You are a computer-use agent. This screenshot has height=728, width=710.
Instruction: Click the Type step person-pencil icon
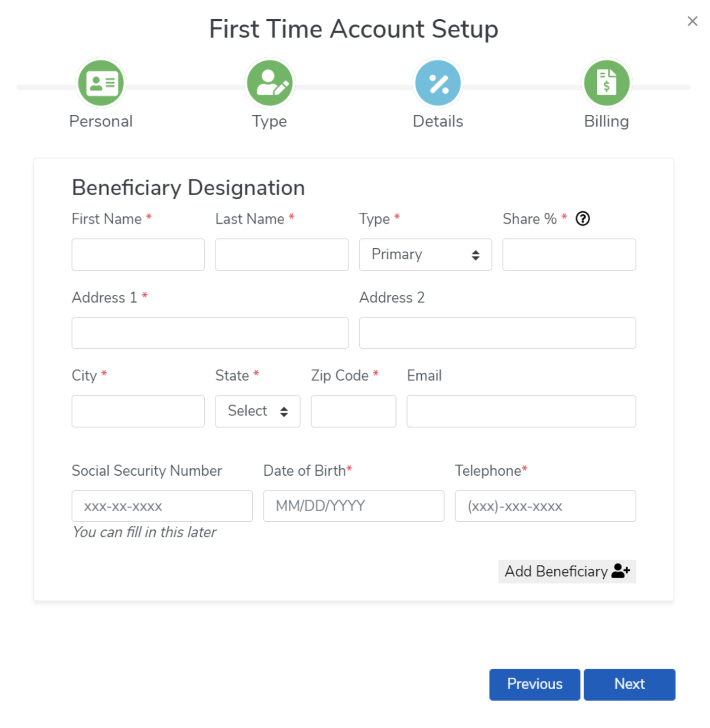click(x=269, y=82)
